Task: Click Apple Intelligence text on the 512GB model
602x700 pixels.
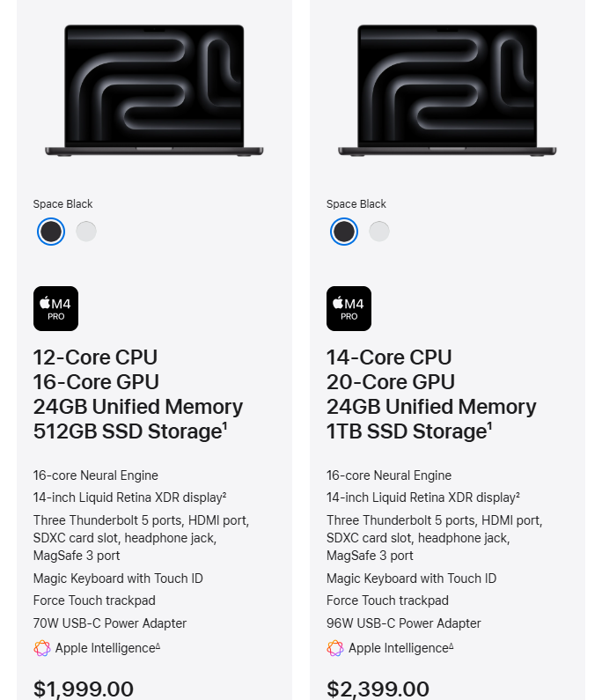Action: pos(104,648)
